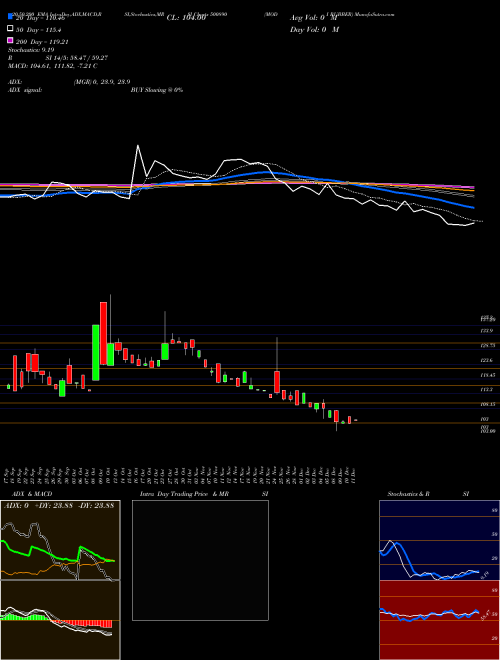Viewport: 500px width, 660px height.
Task: Click the tallest green candlestick
Action: coord(96,352)
